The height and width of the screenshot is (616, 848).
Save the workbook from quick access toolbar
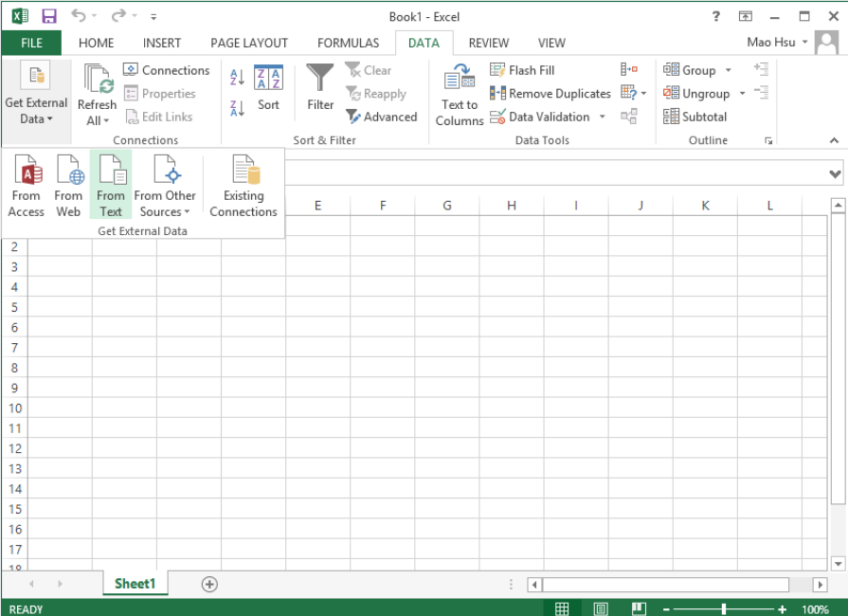[49, 16]
